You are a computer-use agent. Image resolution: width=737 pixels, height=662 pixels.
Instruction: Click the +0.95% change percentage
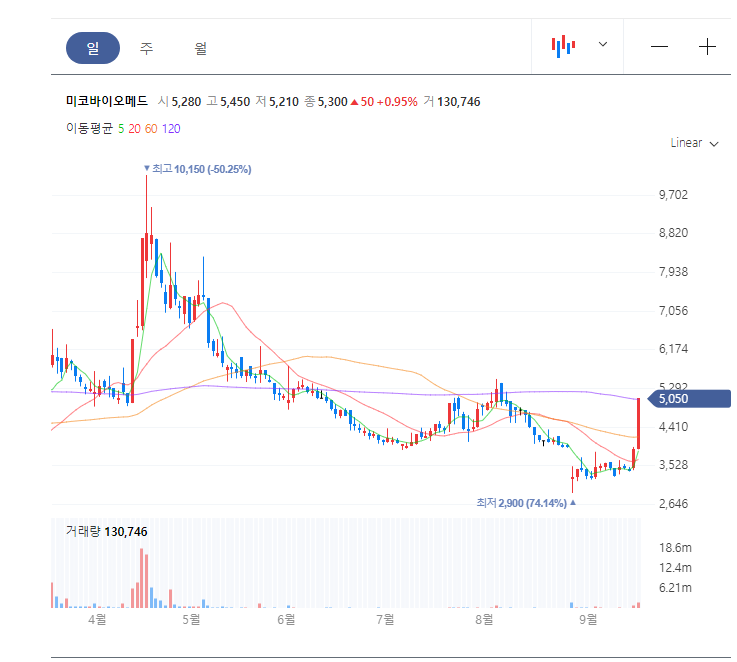(x=397, y=102)
